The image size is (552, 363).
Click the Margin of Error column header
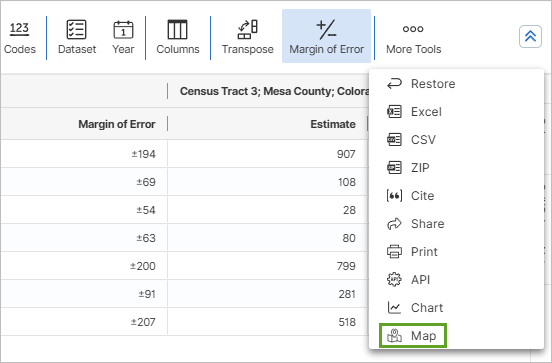(117, 124)
